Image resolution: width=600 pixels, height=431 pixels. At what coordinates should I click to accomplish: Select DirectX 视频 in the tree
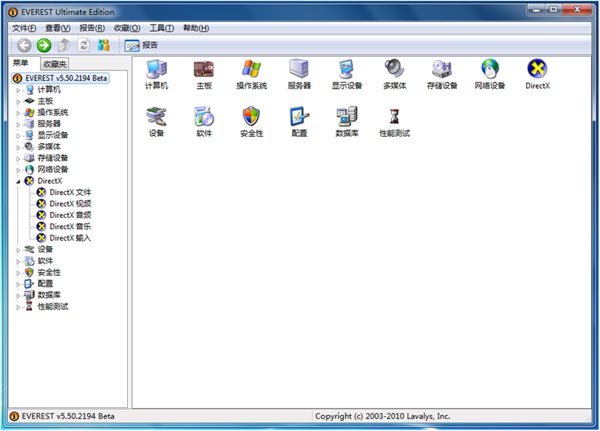tap(70, 203)
